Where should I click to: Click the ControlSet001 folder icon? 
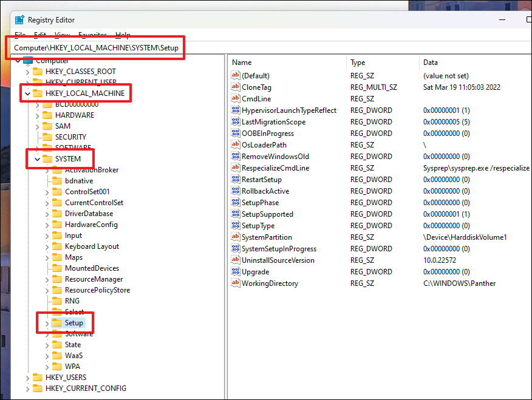tap(57, 192)
